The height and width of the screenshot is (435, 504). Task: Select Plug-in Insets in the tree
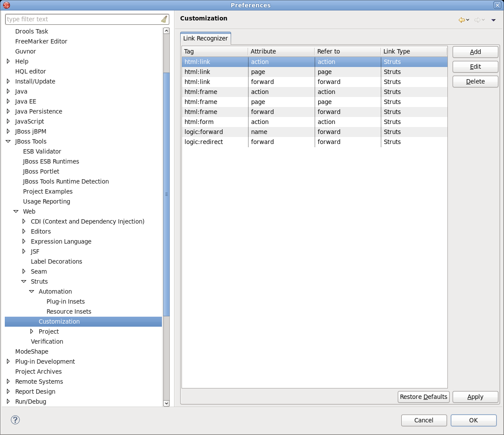click(66, 301)
